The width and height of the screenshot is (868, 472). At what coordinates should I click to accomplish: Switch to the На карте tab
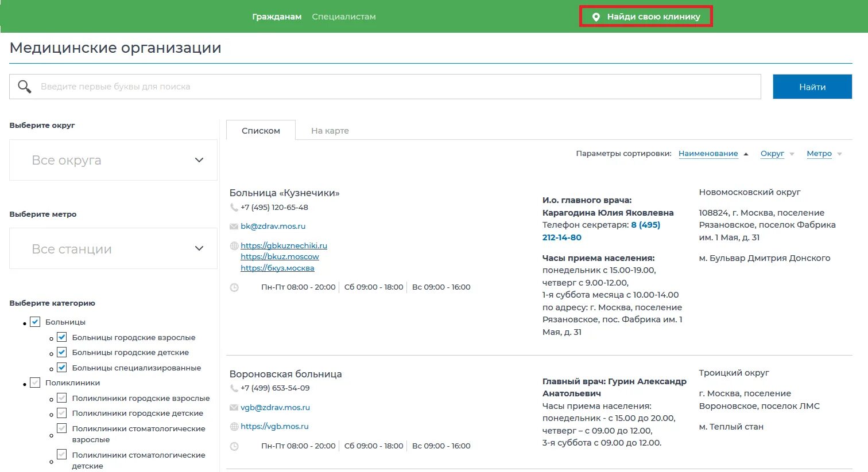[x=330, y=131]
